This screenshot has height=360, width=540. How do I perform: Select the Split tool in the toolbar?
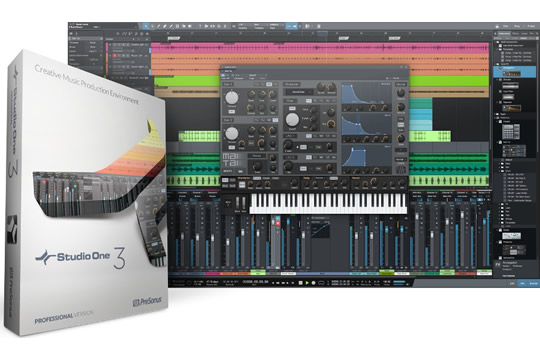159,27
